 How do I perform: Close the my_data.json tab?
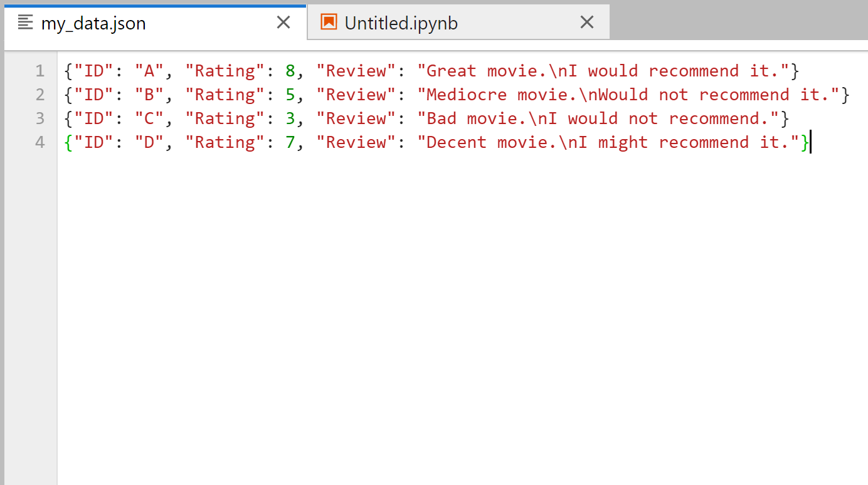(x=283, y=21)
